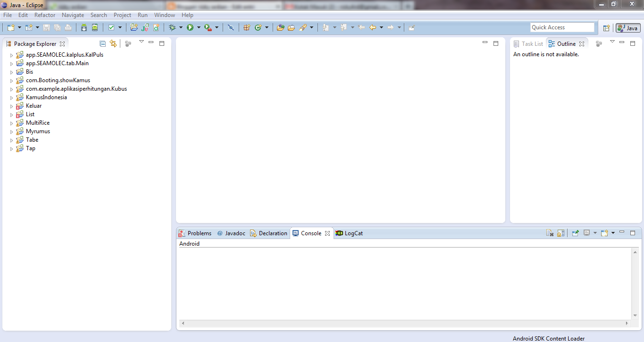This screenshot has height=342, width=644.
Task: Click the Skip All Breakpoints icon
Action: pyautogui.click(x=231, y=28)
